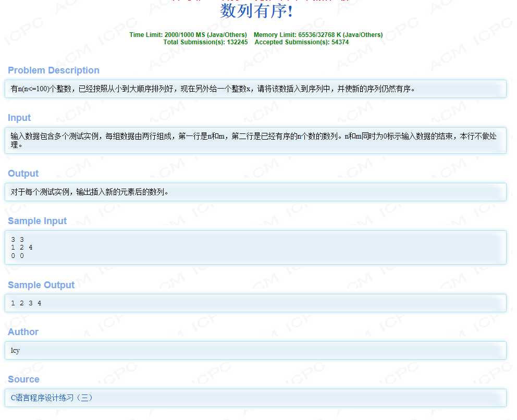
Task: Select the Accepted Submission(s) count text
Action: (x=301, y=42)
